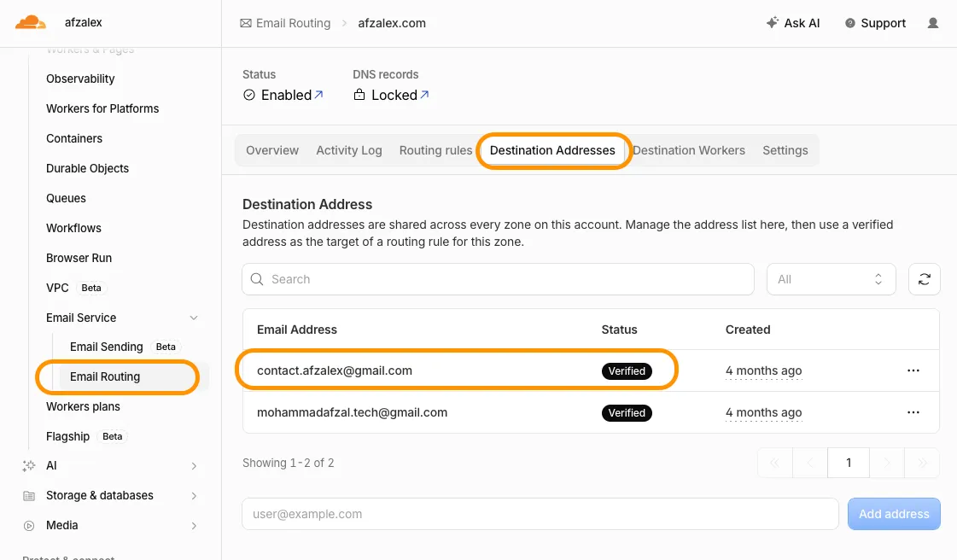
Task: Open actions menu for contact.afzalex@gmail.com
Action: [913, 370]
